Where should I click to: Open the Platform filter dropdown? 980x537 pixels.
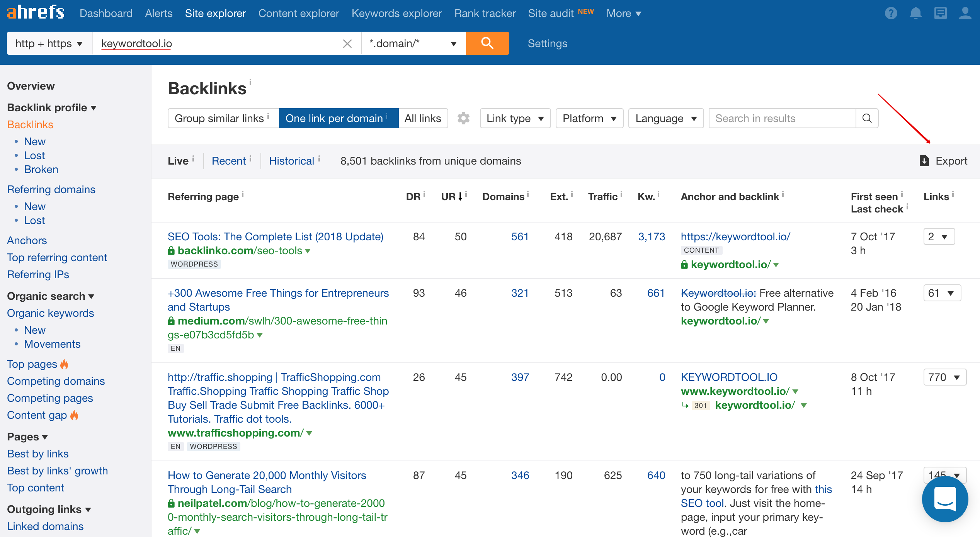(x=589, y=118)
